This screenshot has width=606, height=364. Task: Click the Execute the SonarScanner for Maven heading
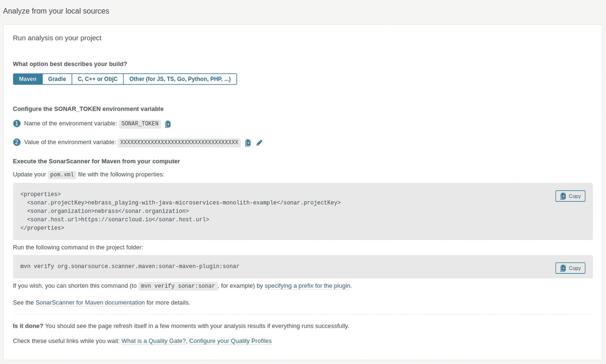(x=96, y=161)
